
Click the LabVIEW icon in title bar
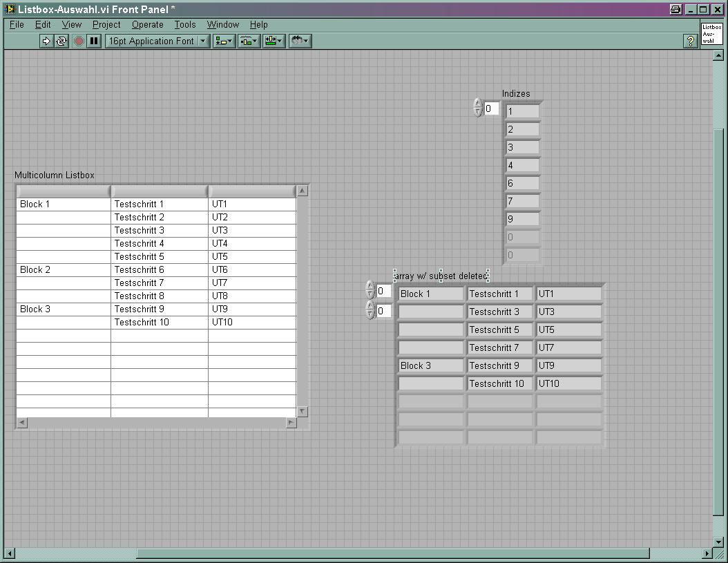pyautogui.click(x=9, y=9)
